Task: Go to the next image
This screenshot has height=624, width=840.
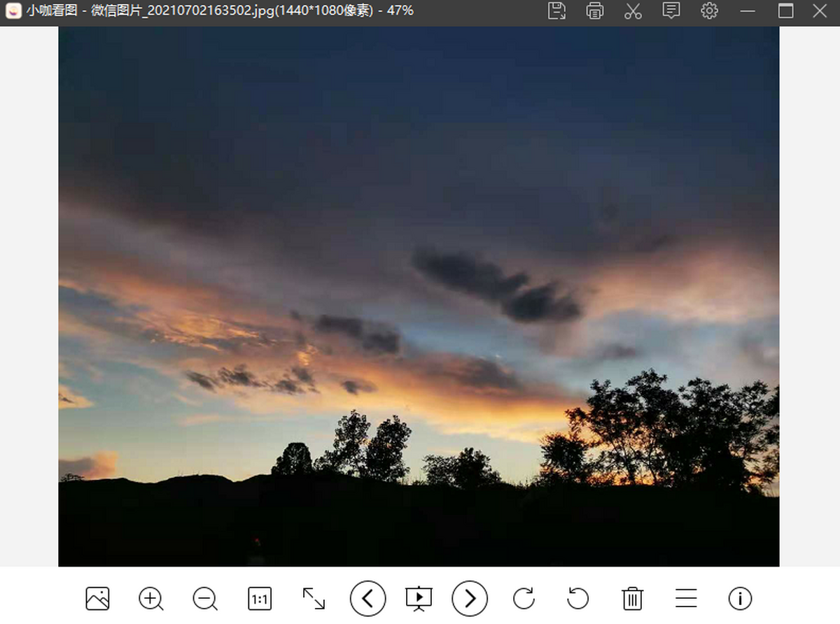Action: (470, 599)
